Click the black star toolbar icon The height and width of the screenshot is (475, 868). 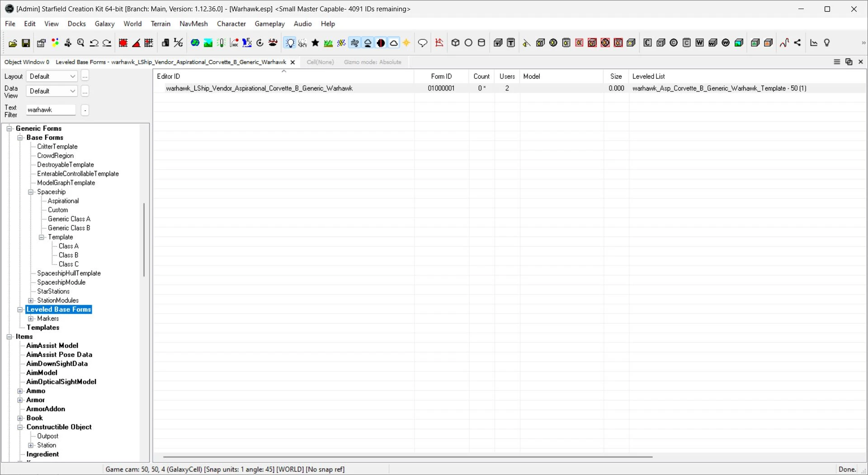[x=316, y=43]
